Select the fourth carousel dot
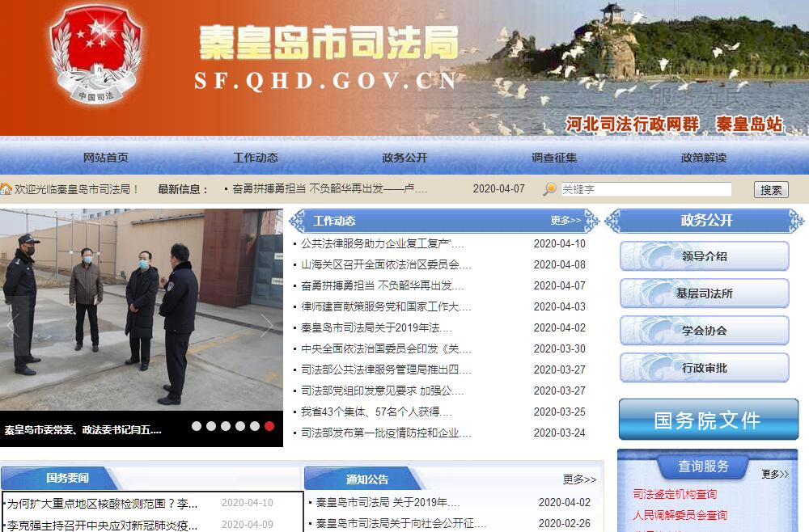The width and height of the screenshot is (809, 532). pos(240,426)
